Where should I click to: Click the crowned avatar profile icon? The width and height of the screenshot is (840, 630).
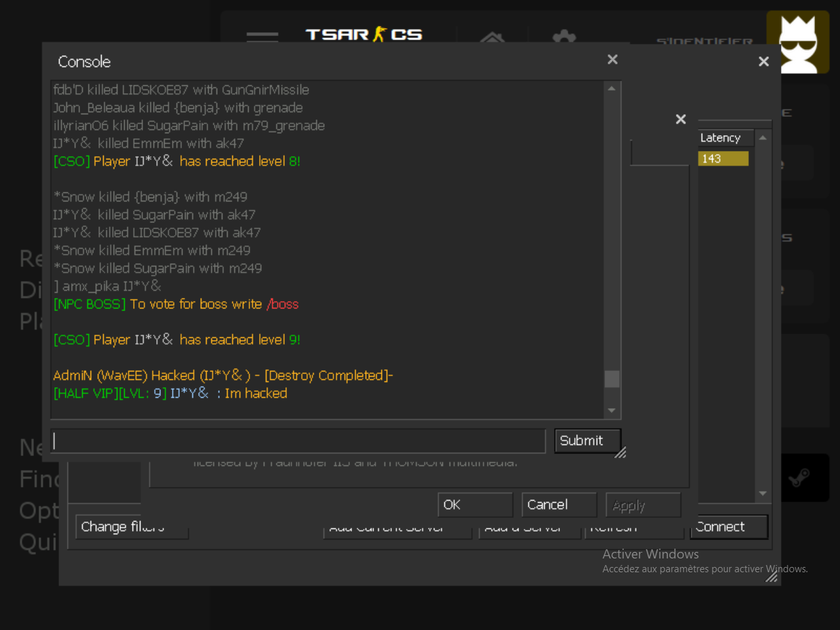(x=797, y=43)
